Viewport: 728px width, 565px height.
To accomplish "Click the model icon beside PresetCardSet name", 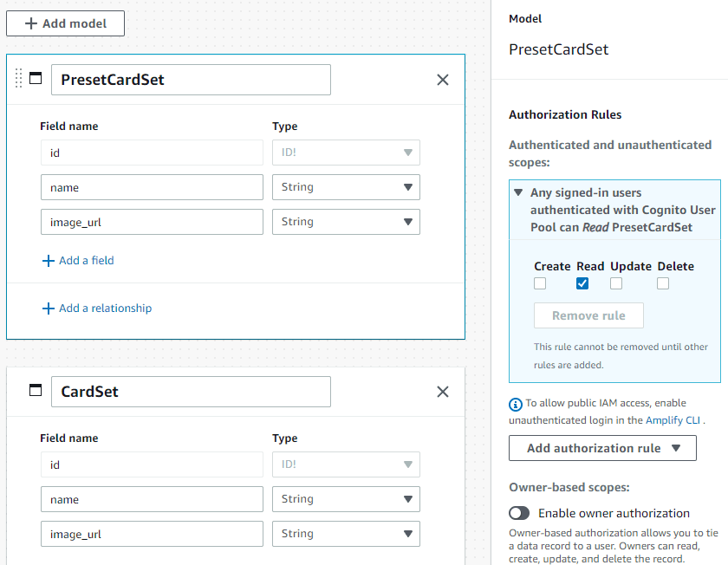I will click(36, 79).
